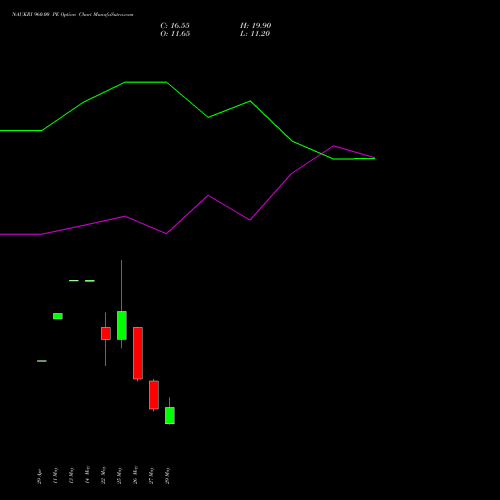
Task: Select the 27 May date label
Action: pos(151,476)
